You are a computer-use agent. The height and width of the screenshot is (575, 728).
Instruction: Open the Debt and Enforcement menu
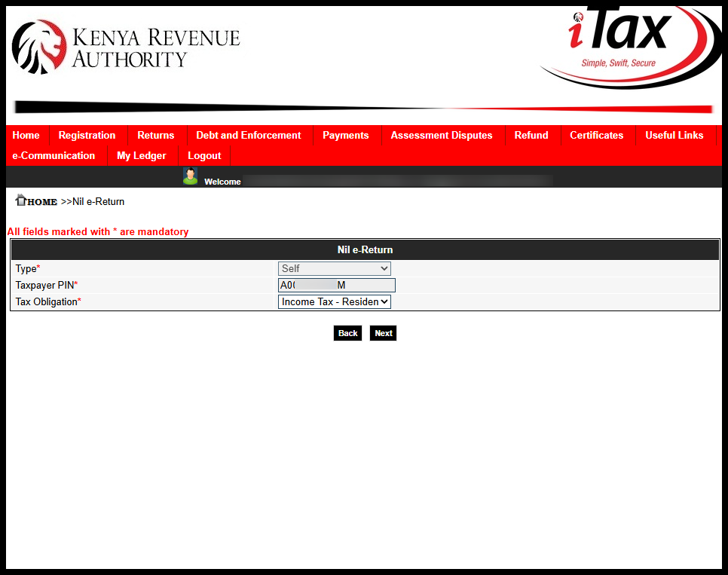pyautogui.click(x=248, y=136)
